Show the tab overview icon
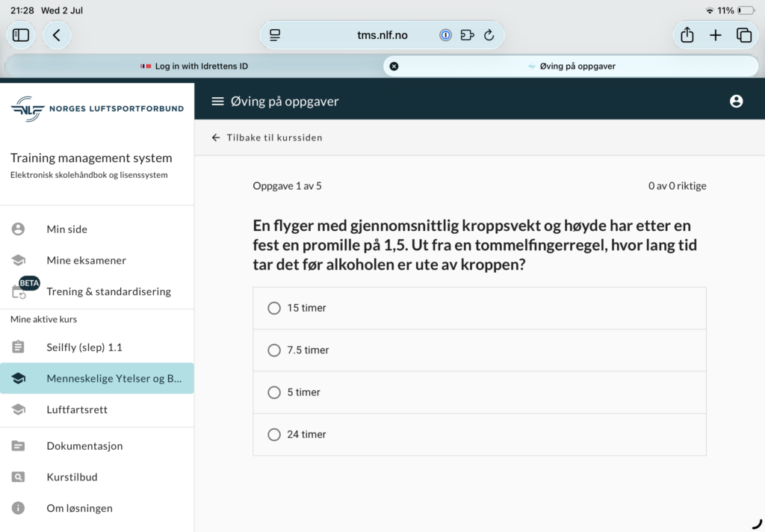Viewport: 765px width, 532px height. click(743, 35)
